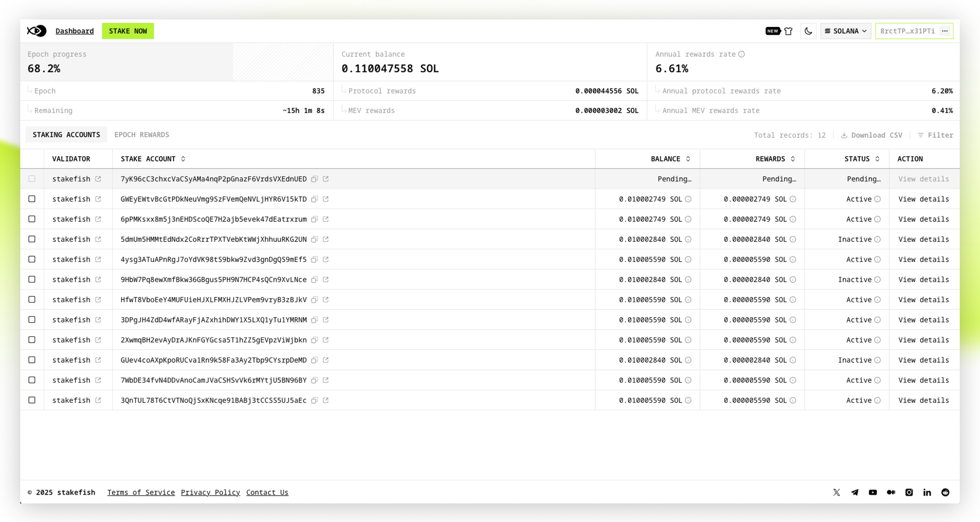Click the STAKE NOW button
This screenshot has height=522, width=980.
pyautogui.click(x=128, y=31)
